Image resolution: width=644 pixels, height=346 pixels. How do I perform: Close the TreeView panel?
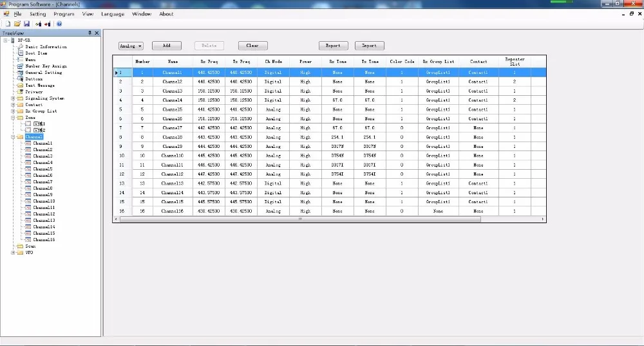click(97, 33)
